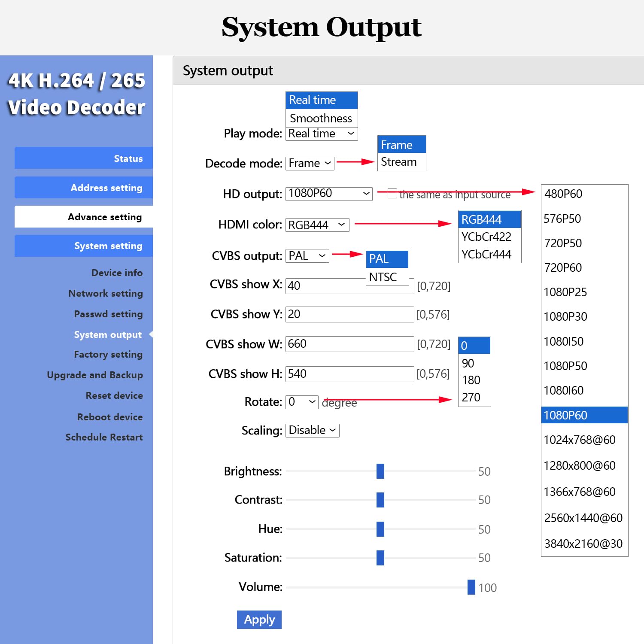
Task: Open the HD output resolution dropdown
Action: pyautogui.click(x=329, y=194)
